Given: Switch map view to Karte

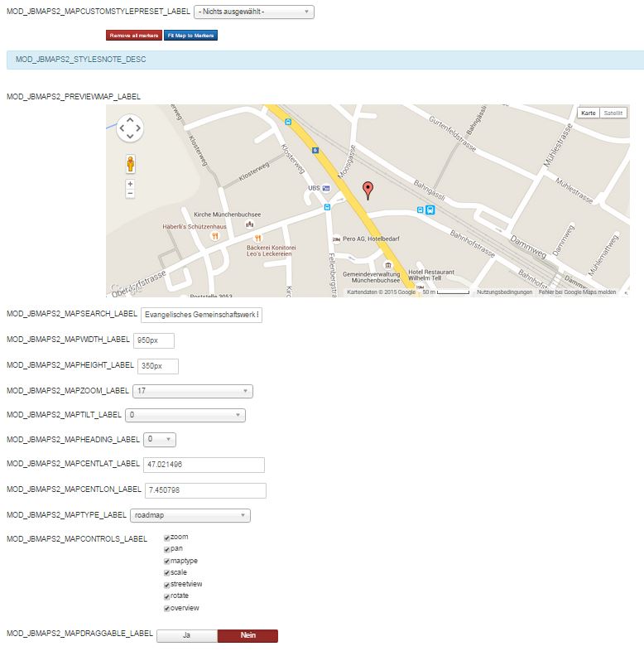Looking at the screenshot, I should tap(589, 113).
